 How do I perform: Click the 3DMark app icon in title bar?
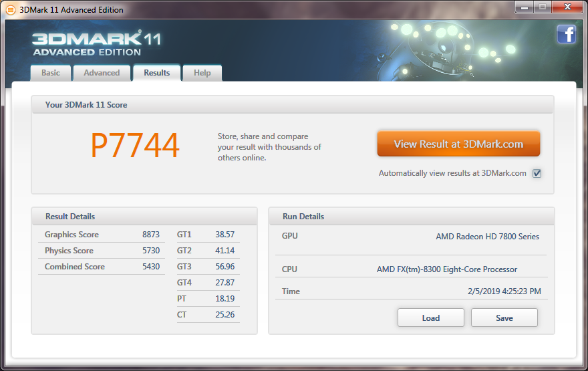coord(11,10)
